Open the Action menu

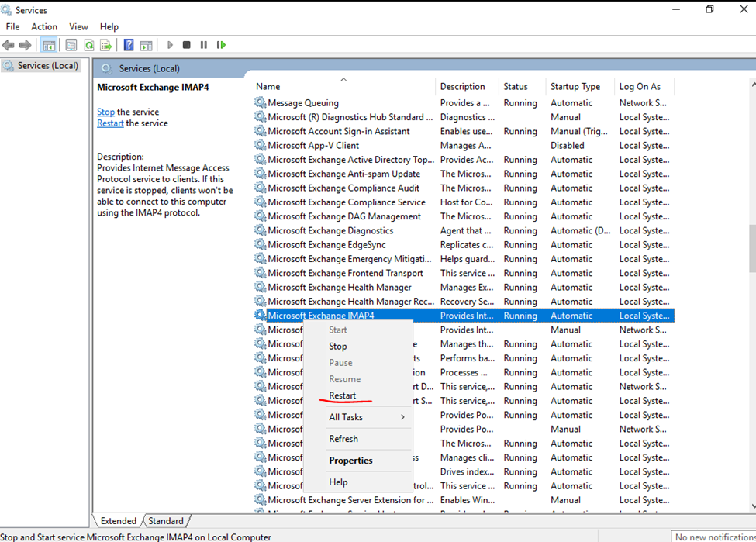44,26
